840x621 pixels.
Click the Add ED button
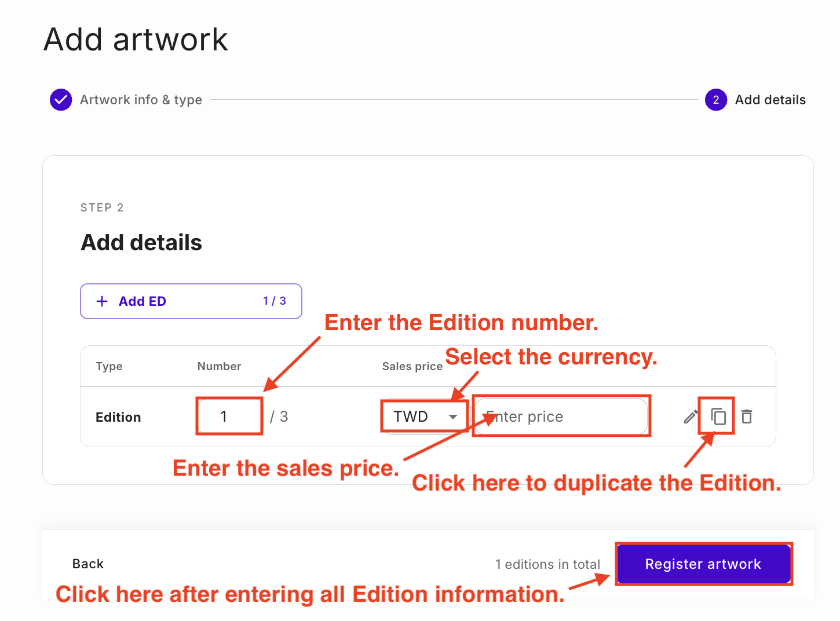pyautogui.click(x=191, y=301)
